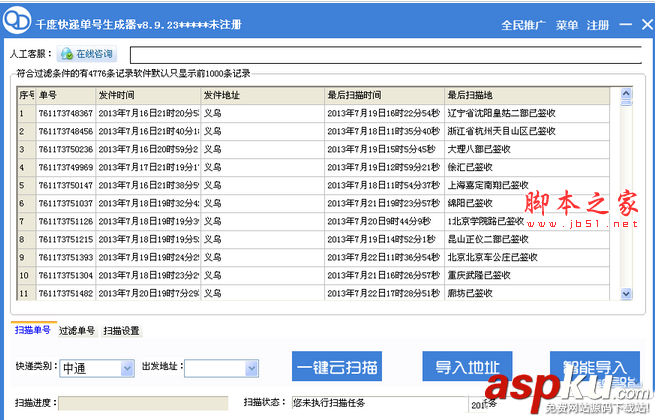Screen dimensions: 655x420
Task: Switch to 扫描设置 tab
Action: tap(121, 331)
